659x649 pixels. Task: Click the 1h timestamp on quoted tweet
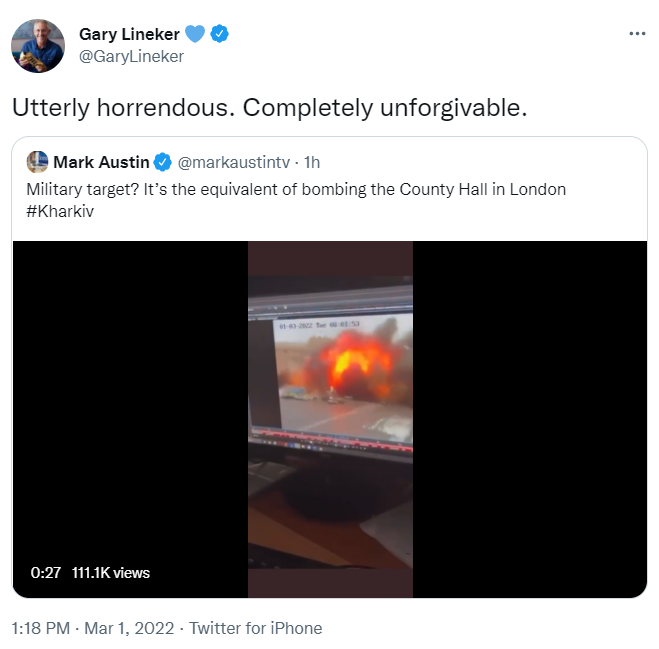(312, 162)
